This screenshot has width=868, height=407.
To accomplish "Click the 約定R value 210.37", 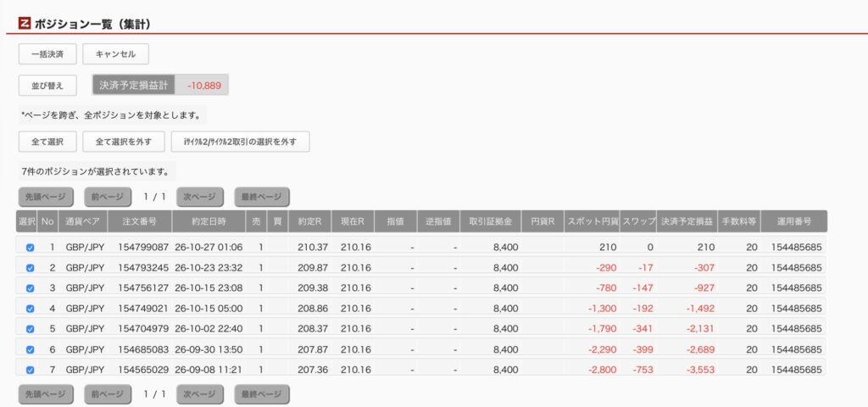I will click(313, 248).
